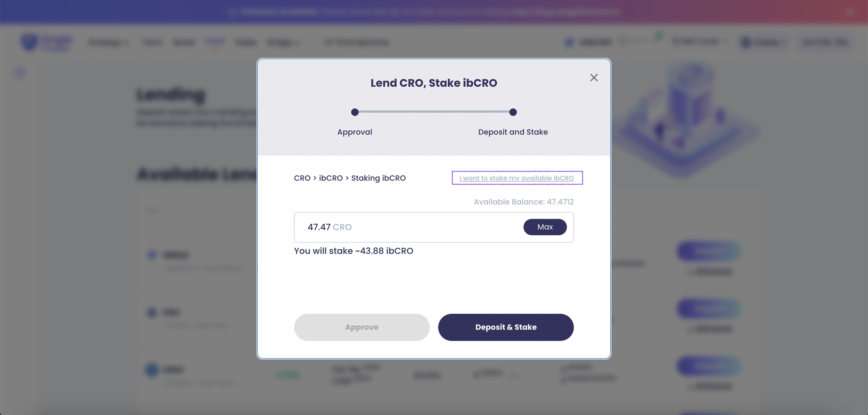This screenshot has width=868, height=415.
Task: Click the second lending row token icon
Action: pyautogui.click(x=152, y=313)
